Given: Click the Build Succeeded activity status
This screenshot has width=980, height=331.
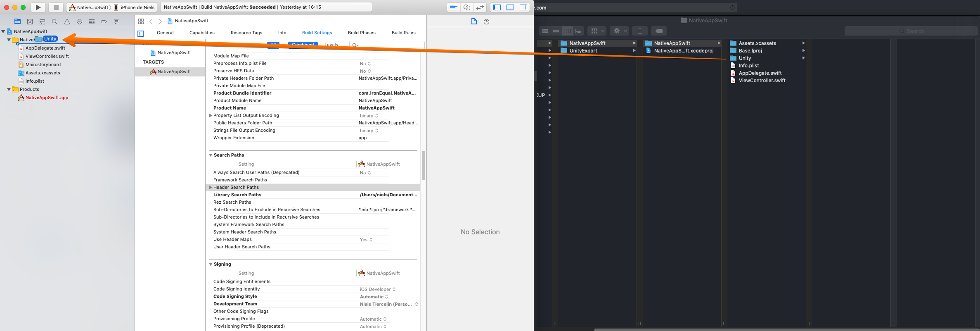Looking at the screenshot, I should (266, 7).
